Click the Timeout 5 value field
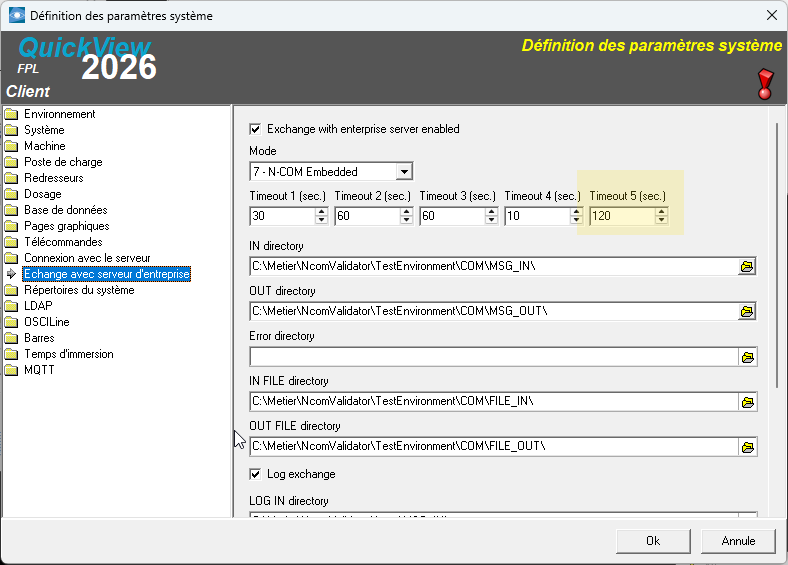The height and width of the screenshot is (565, 788). (x=623, y=216)
